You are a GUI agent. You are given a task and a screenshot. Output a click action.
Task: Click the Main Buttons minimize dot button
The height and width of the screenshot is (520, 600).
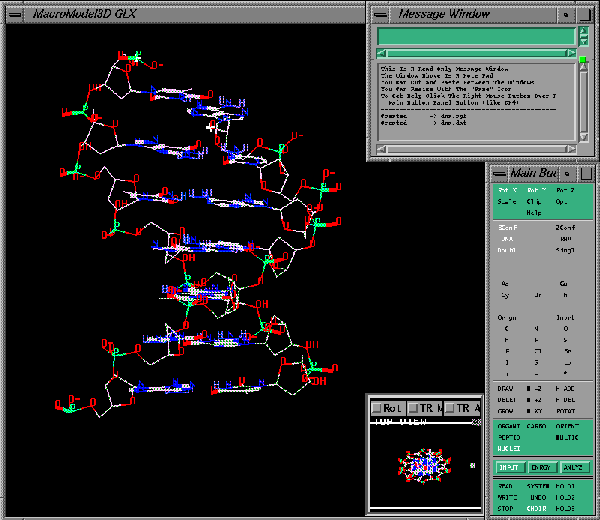pos(567,174)
